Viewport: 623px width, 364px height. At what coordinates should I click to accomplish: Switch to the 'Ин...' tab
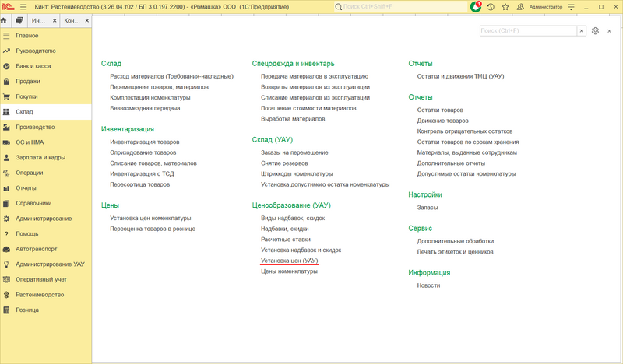(x=39, y=21)
